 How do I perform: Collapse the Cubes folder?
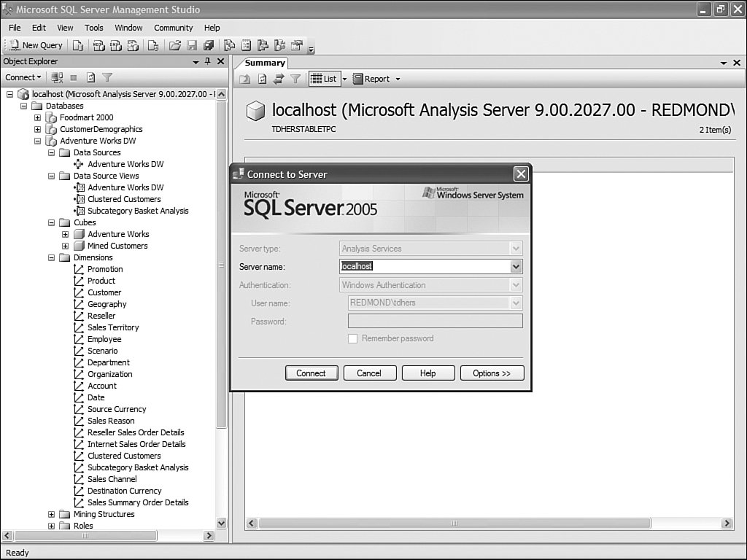[52, 223]
